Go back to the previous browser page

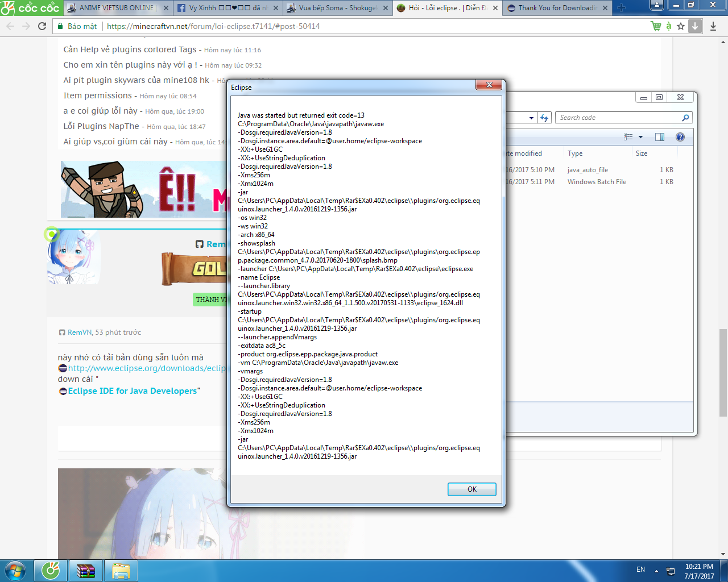point(10,26)
